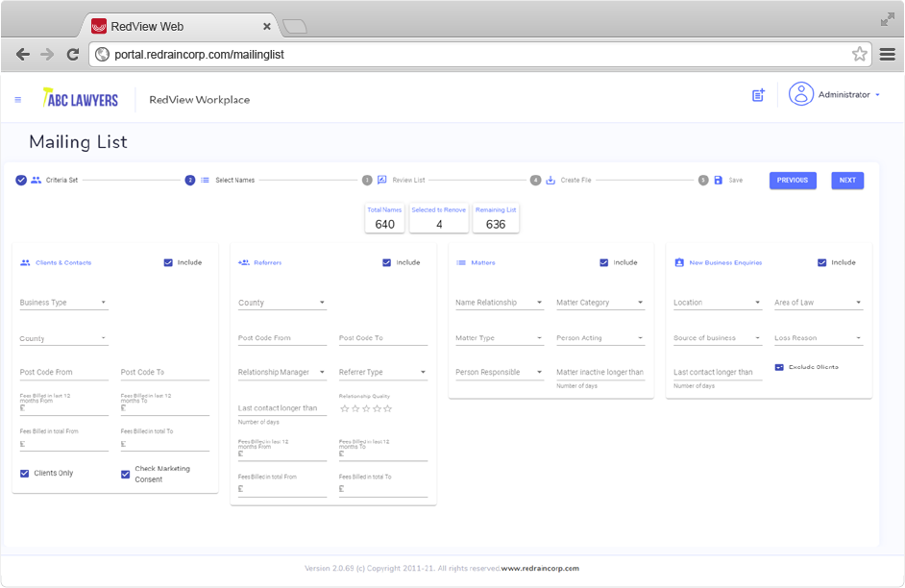This screenshot has width=905, height=588.
Task: Click the site globe icon in address bar
Action: coord(102,54)
